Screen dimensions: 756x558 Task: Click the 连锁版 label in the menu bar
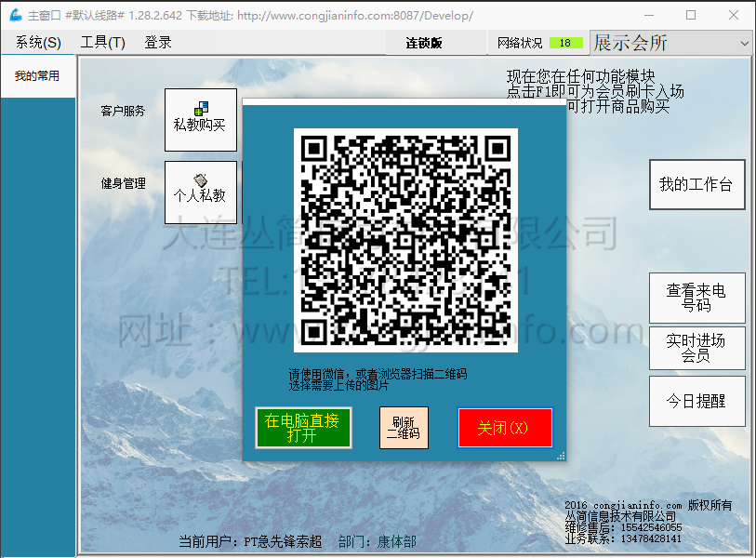424,43
